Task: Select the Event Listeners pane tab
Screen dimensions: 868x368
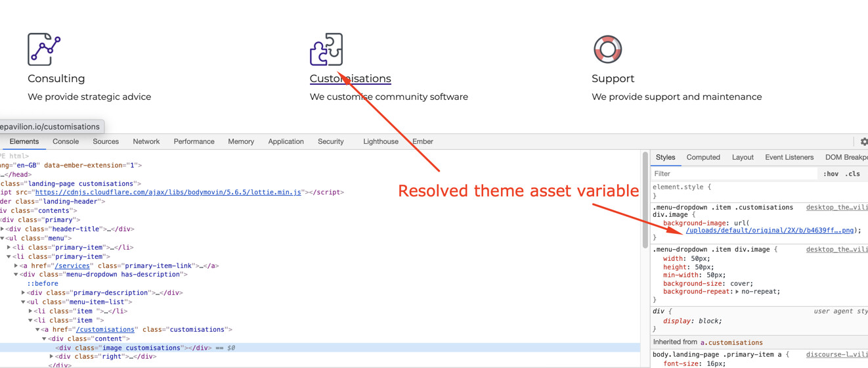Action: pyautogui.click(x=789, y=157)
